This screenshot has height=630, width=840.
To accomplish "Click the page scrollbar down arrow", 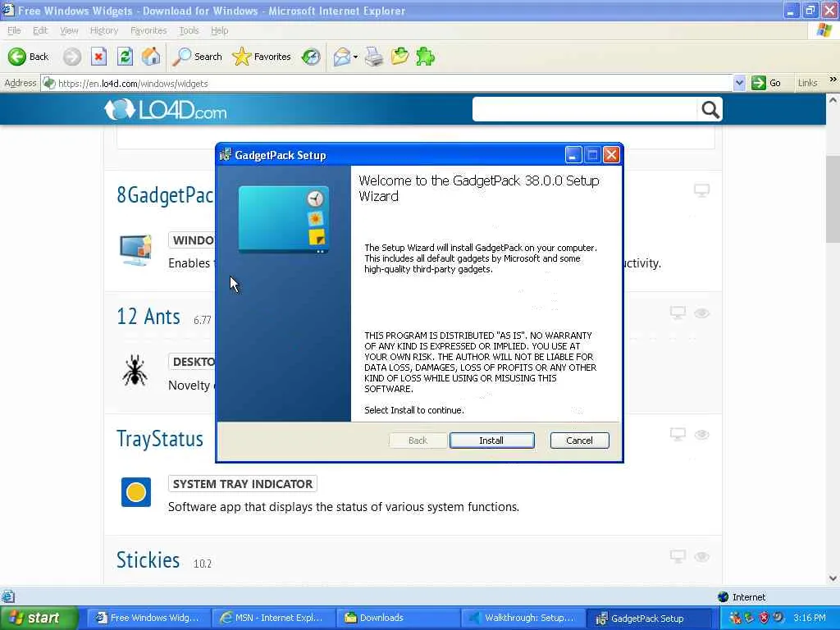I will (833, 578).
